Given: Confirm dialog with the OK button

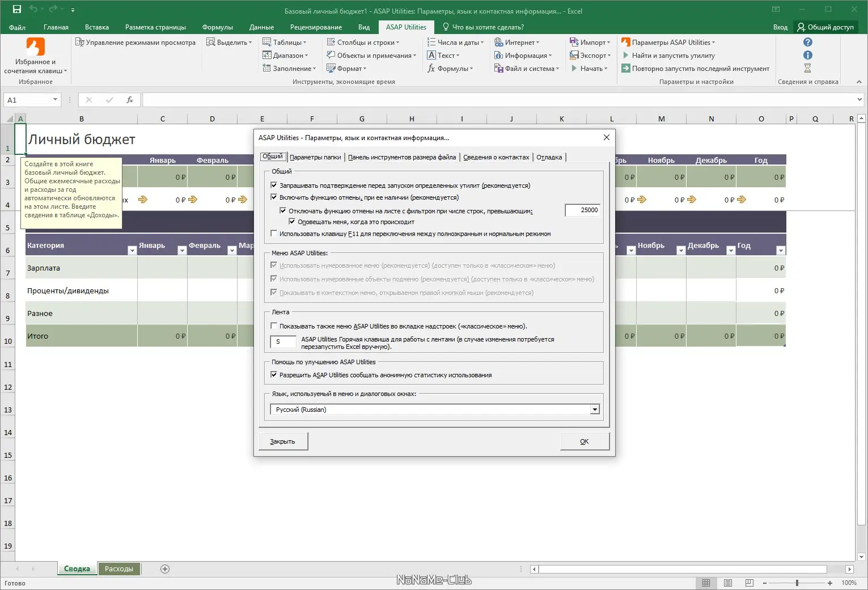Looking at the screenshot, I should [x=585, y=441].
